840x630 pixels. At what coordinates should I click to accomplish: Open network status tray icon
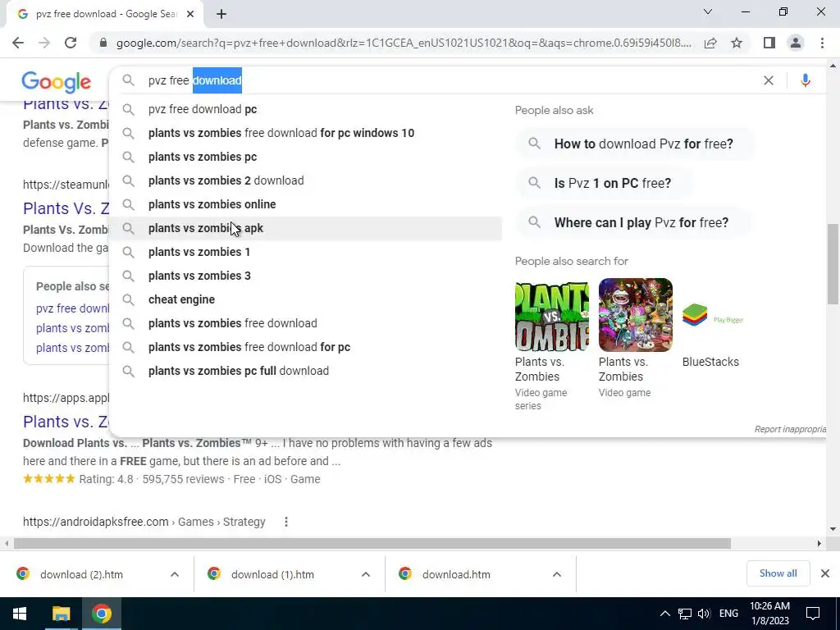[685, 614]
